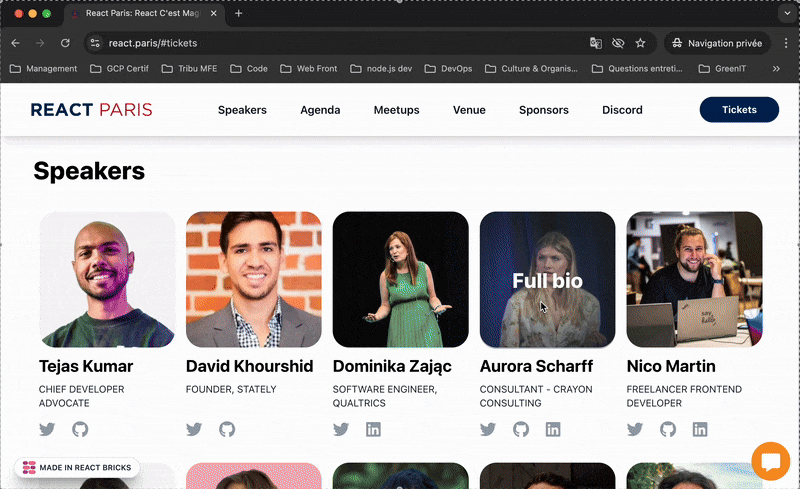
Task: Open Nico Martin's Twitter icon
Action: point(635,429)
